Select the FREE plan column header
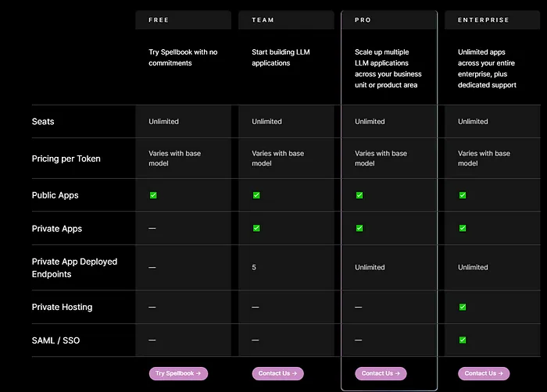 (159, 20)
